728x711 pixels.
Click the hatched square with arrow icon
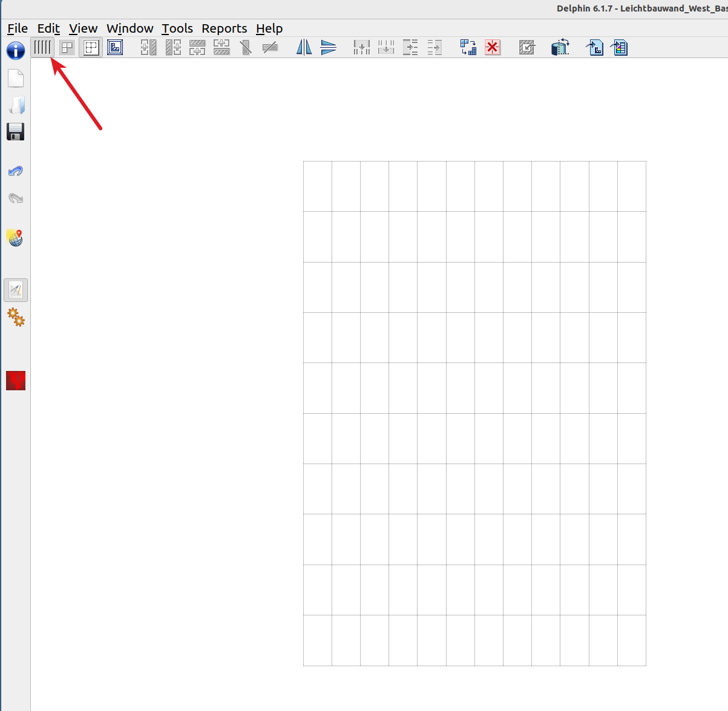tap(526, 47)
